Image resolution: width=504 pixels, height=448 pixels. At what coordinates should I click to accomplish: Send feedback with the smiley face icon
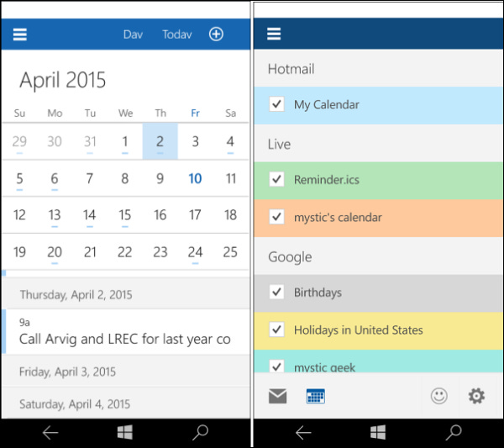click(438, 396)
